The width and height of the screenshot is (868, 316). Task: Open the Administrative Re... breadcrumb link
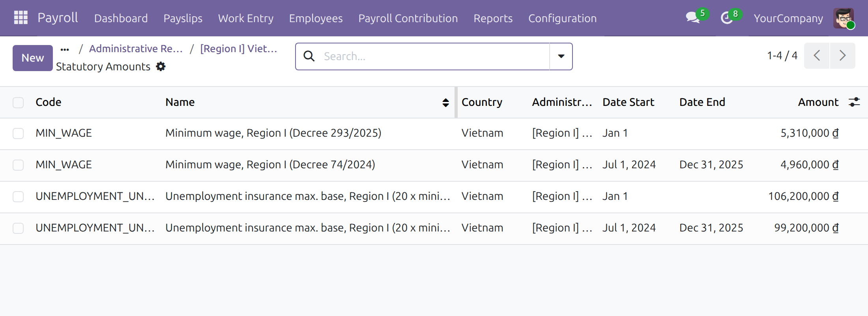pyautogui.click(x=136, y=49)
